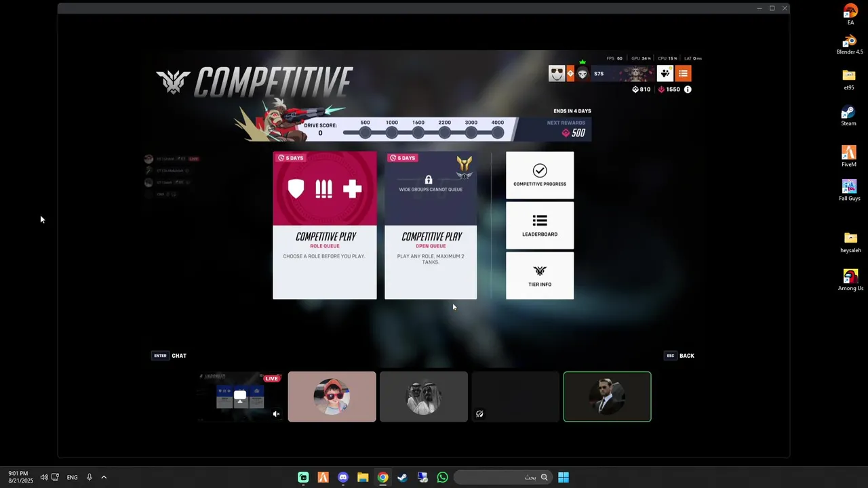This screenshot has width=868, height=488.
Task: Open Blender 4.5 desktop shortcut
Action: point(850,45)
